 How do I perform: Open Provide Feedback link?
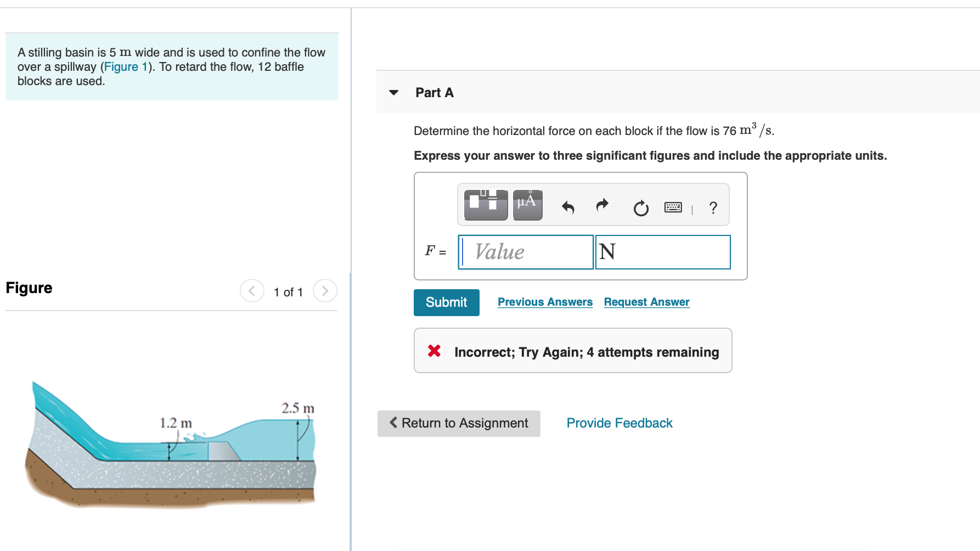pyautogui.click(x=619, y=423)
